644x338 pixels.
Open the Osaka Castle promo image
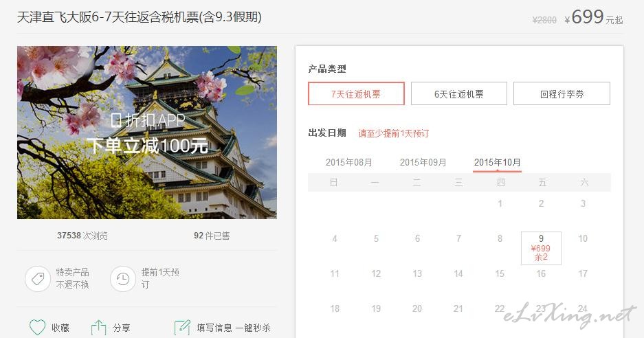(147, 132)
